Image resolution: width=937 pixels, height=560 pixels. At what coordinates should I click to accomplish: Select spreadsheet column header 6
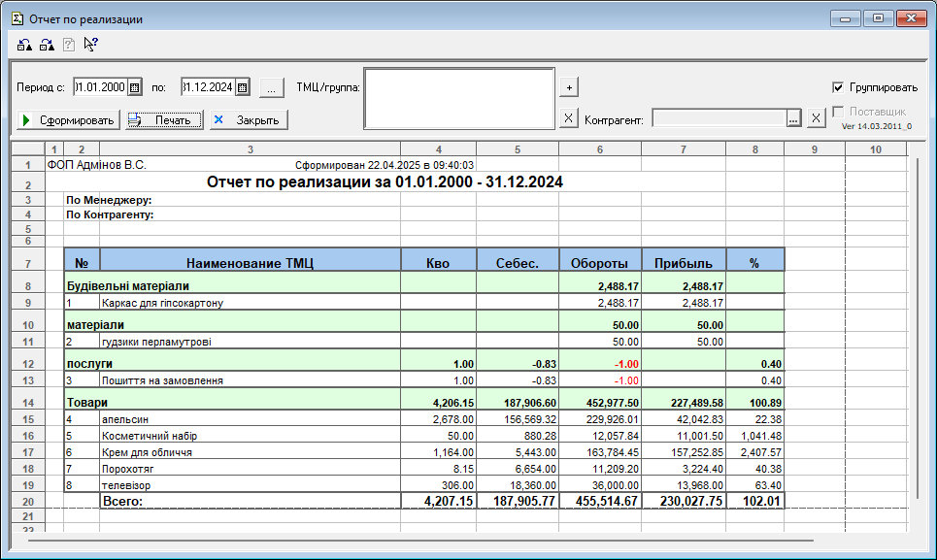tap(600, 149)
